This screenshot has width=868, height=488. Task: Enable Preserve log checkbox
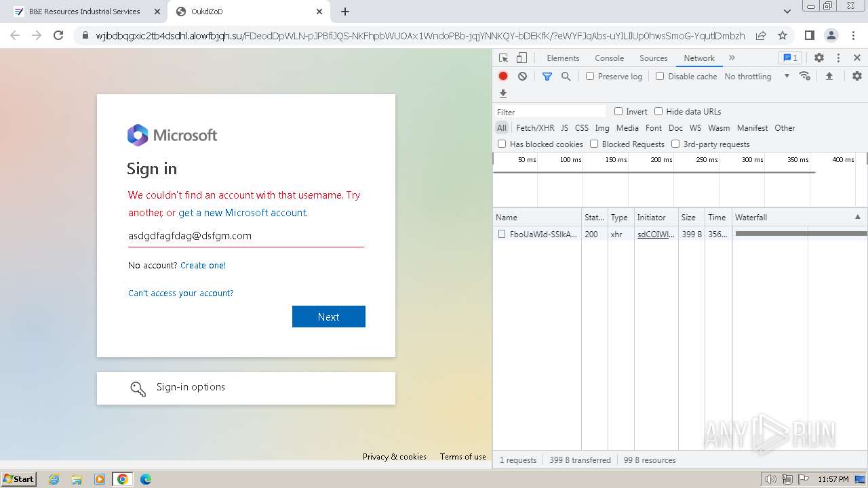coord(590,76)
